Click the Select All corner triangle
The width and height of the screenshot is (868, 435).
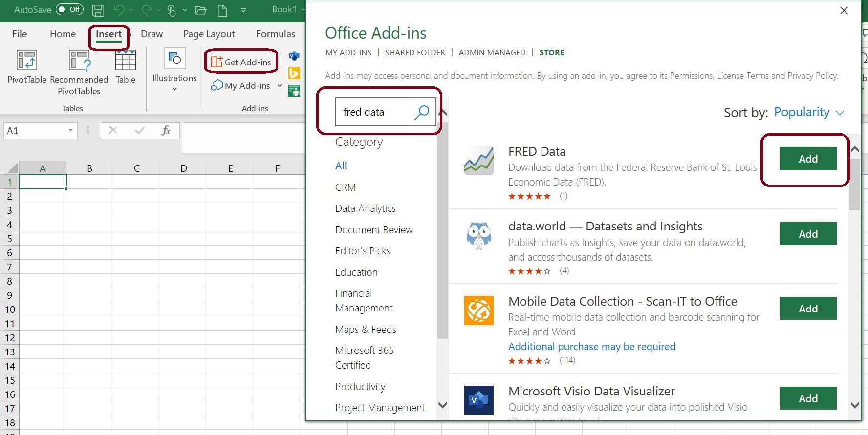[12, 168]
